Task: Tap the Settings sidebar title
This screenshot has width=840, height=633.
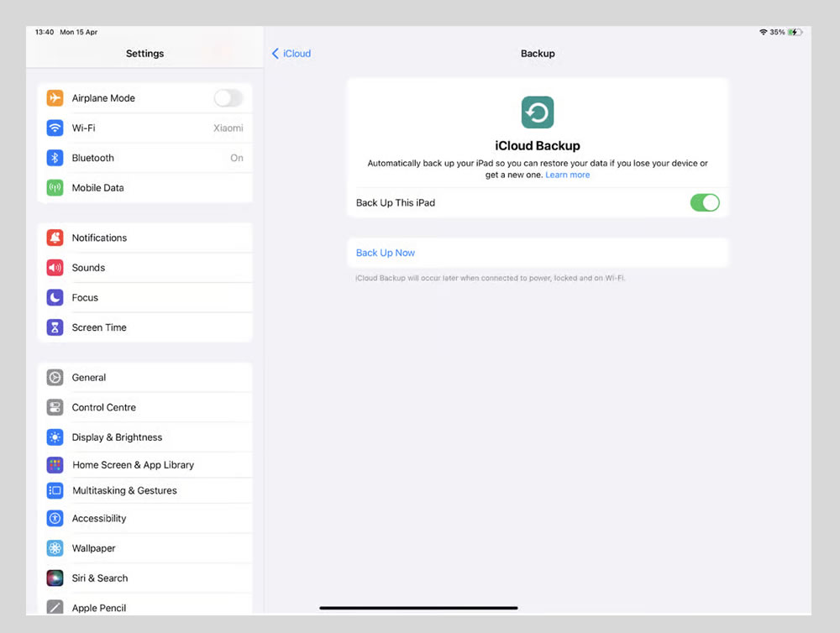Action: pos(144,54)
